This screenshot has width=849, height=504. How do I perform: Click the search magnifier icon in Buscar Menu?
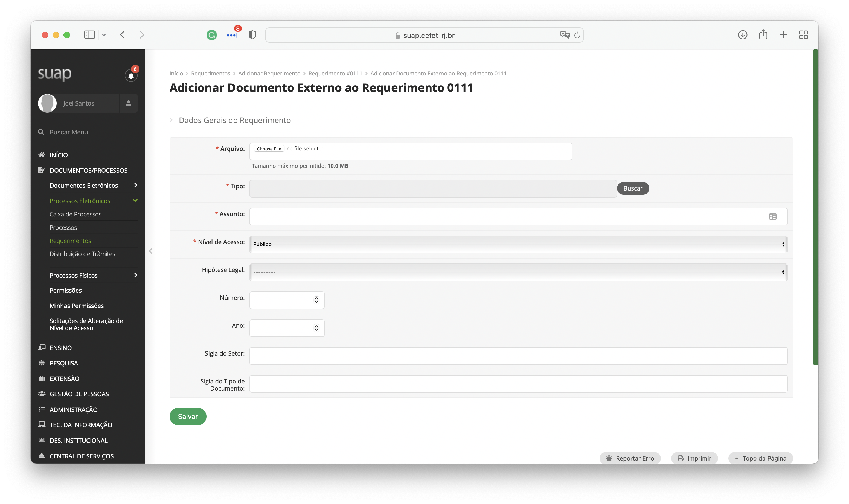click(41, 132)
